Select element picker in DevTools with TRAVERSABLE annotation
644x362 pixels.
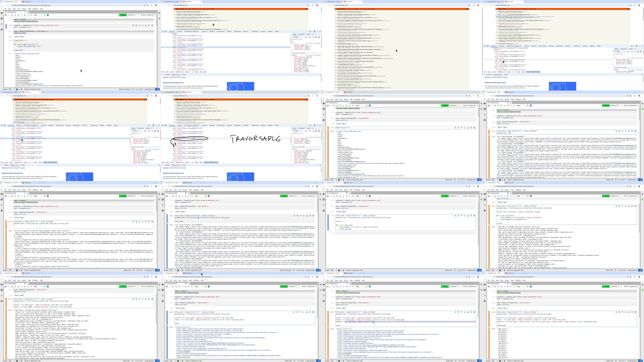coord(163,125)
